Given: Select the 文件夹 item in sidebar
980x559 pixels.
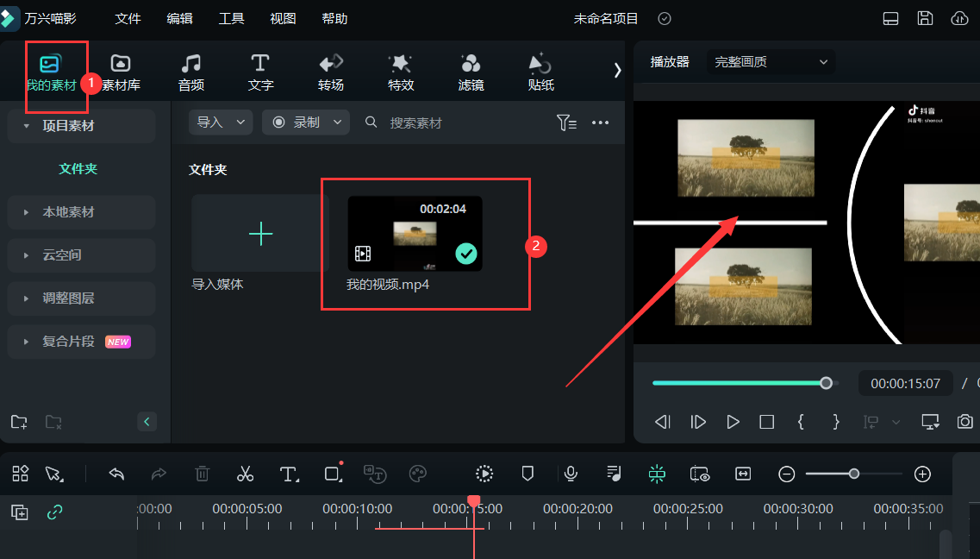Looking at the screenshot, I should tap(78, 169).
